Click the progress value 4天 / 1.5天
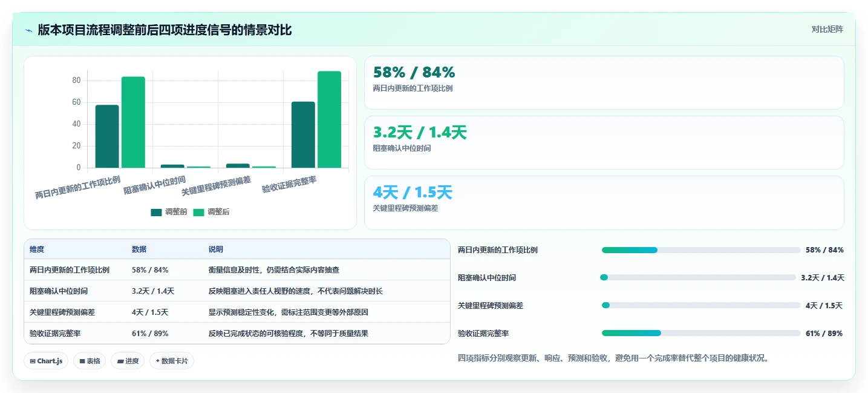This screenshot has height=393, width=868. (824, 305)
